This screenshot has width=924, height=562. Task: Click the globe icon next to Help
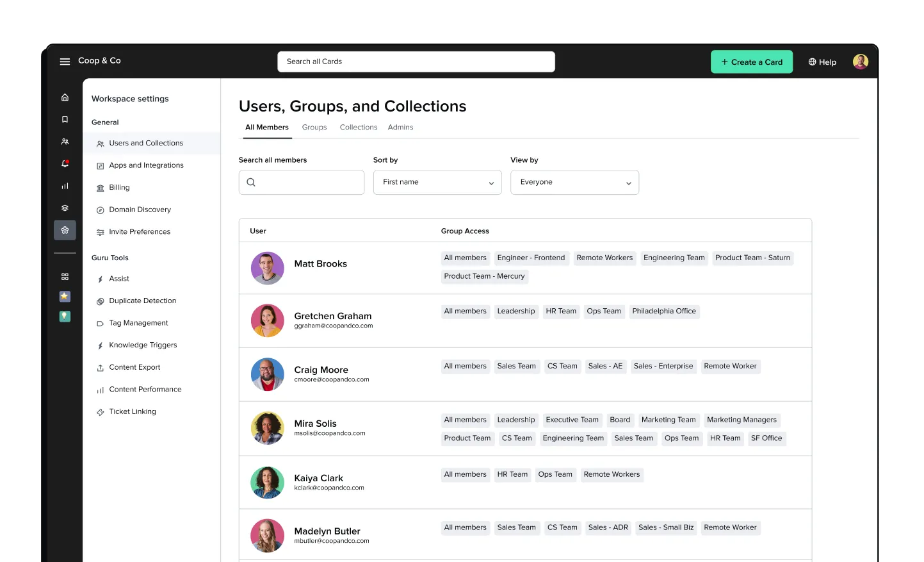click(812, 62)
